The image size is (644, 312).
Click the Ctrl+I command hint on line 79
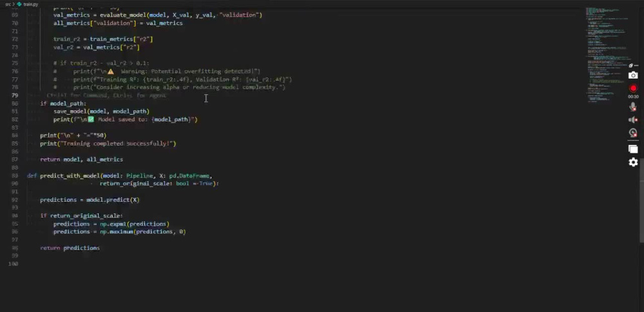pos(106,96)
